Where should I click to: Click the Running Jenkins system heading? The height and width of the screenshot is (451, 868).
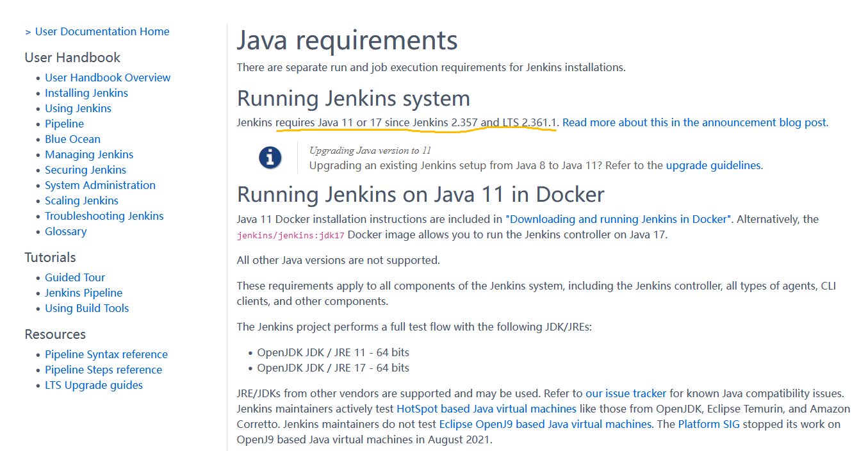(354, 99)
